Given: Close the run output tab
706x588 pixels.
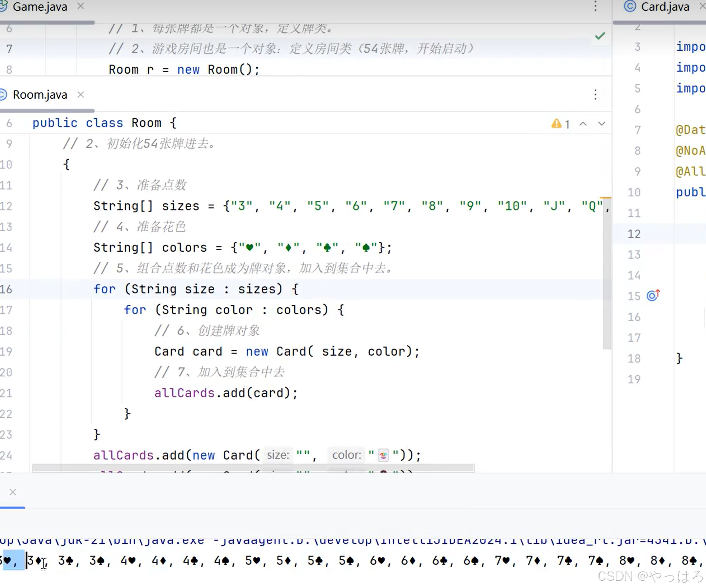Looking at the screenshot, I should pos(13,492).
